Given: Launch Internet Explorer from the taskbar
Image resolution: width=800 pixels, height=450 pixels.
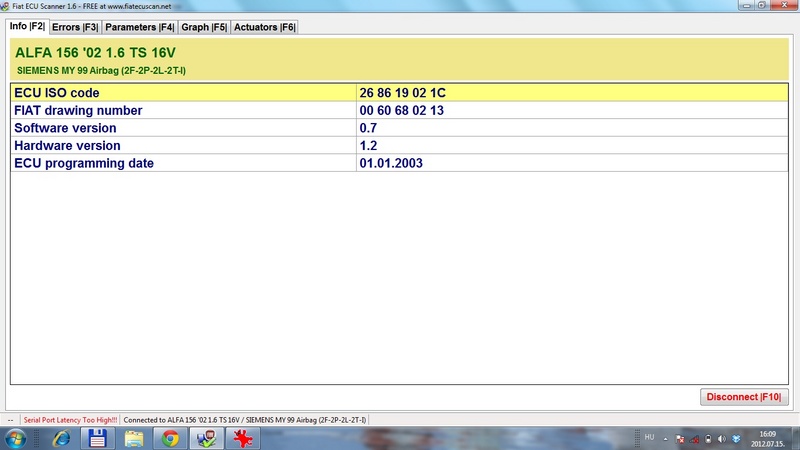Looking at the screenshot, I should (58, 438).
